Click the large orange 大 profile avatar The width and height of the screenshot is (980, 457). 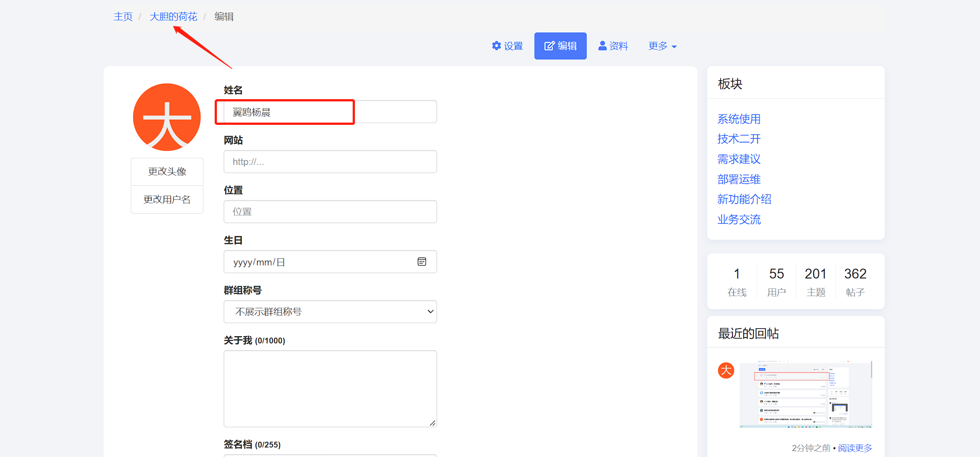tap(167, 117)
